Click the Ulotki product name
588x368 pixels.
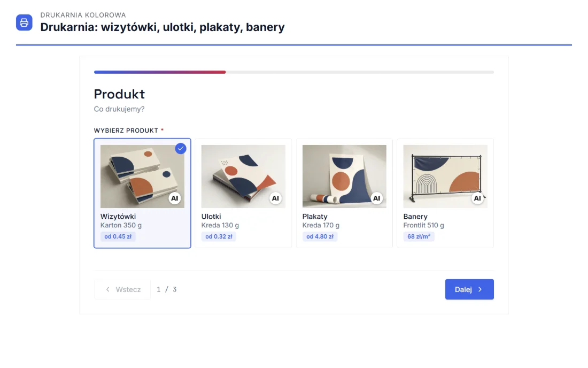click(x=211, y=217)
